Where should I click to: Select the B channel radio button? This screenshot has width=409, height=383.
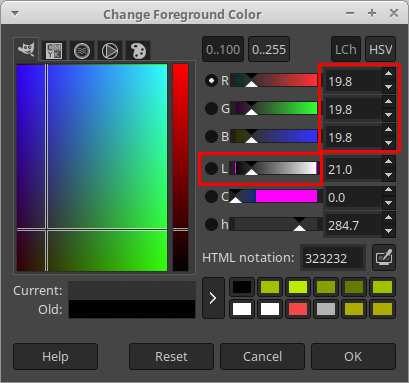pos(211,136)
